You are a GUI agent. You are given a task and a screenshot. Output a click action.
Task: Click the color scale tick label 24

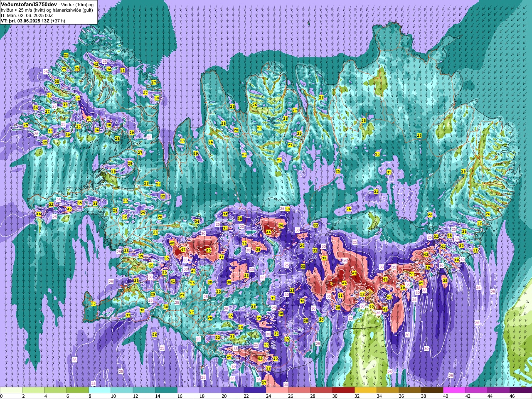[268, 396]
